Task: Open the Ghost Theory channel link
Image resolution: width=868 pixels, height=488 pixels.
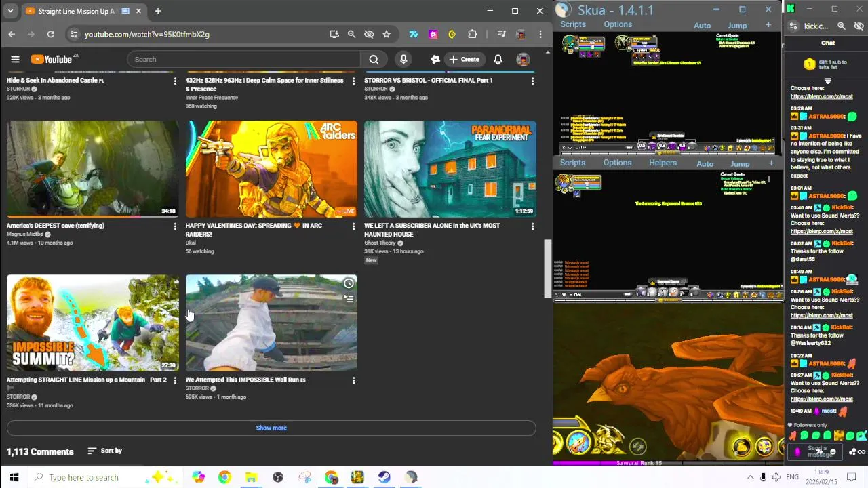Action: click(x=380, y=243)
